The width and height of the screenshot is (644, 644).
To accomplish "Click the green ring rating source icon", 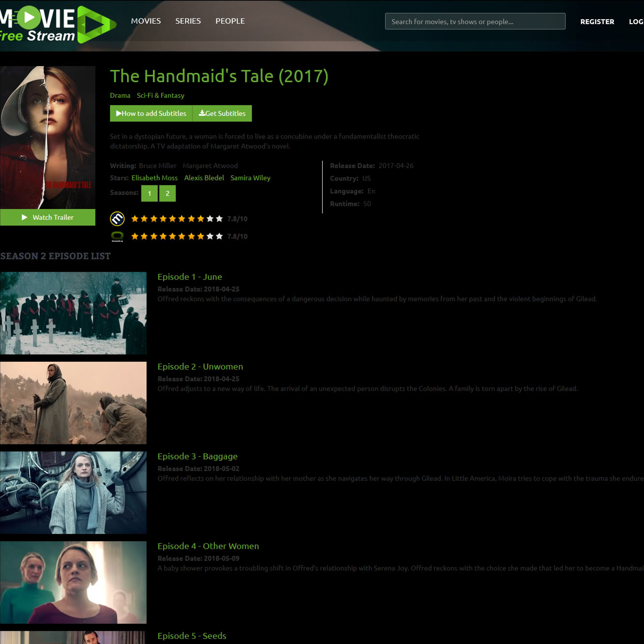I will (x=117, y=236).
